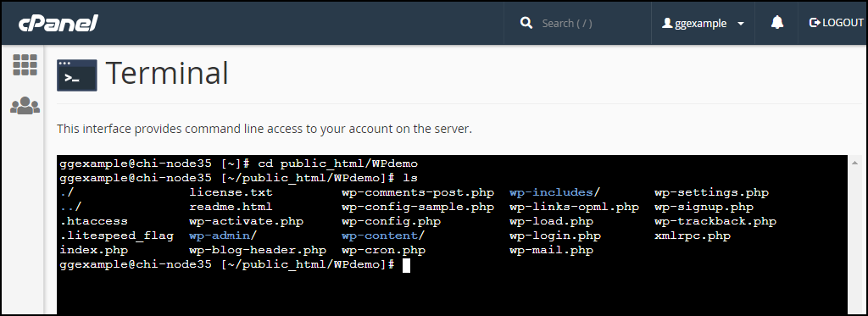Click the Terminal page icon

[x=77, y=75]
